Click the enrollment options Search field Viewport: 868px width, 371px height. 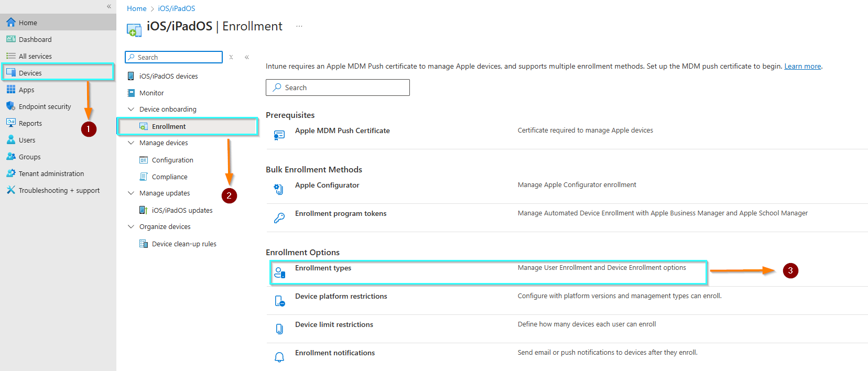click(338, 88)
